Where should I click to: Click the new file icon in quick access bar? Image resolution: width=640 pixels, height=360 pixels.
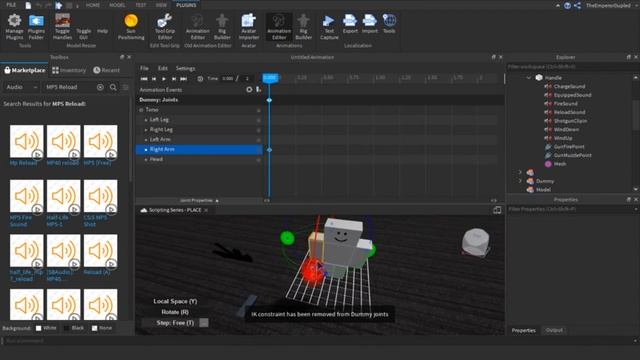[28, 5]
